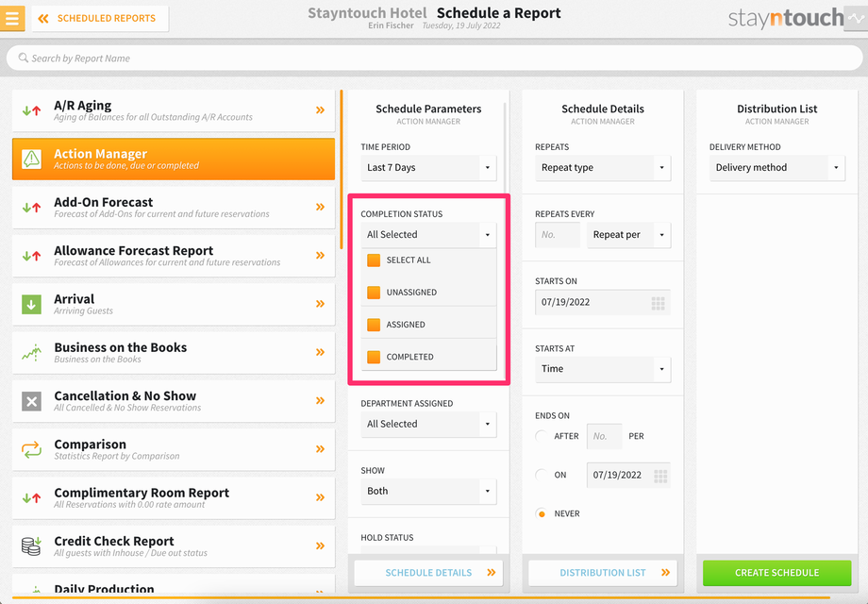This screenshot has height=604, width=868.
Task: Click the Ends On After number field
Action: (x=604, y=436)
